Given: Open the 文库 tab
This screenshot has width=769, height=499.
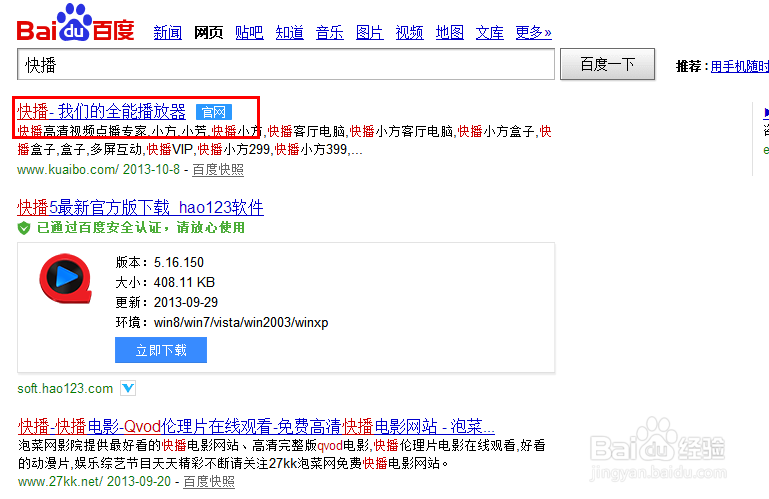Looking at the screenshot, I should tap(489, 33).
